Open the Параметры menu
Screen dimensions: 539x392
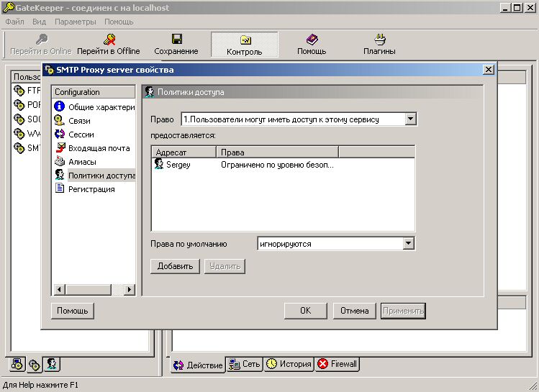tap(76, 22)
